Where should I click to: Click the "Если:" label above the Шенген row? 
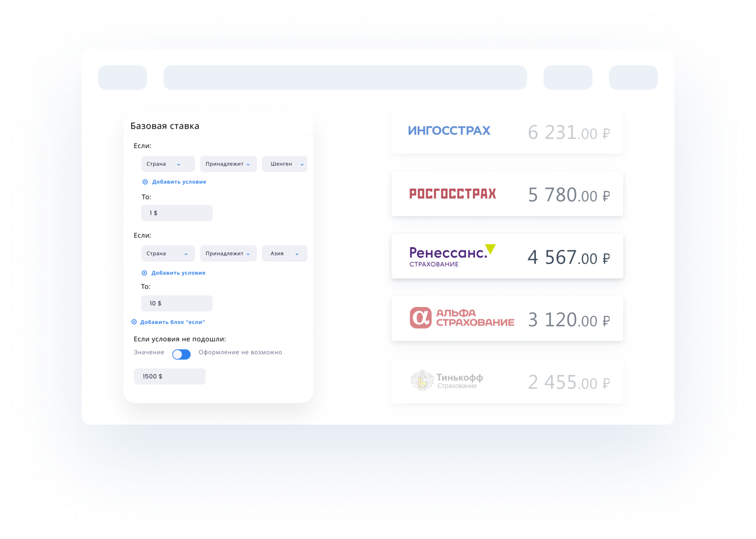point(143,146)
